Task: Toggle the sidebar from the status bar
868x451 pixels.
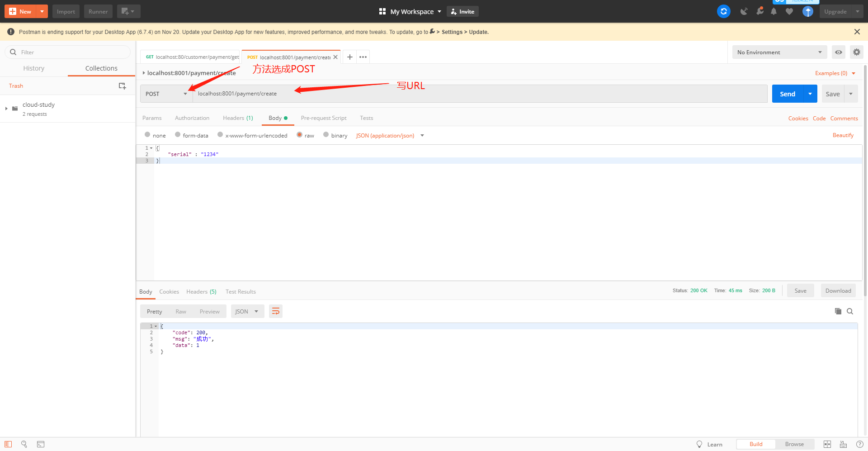Action: tap(8, 444)
